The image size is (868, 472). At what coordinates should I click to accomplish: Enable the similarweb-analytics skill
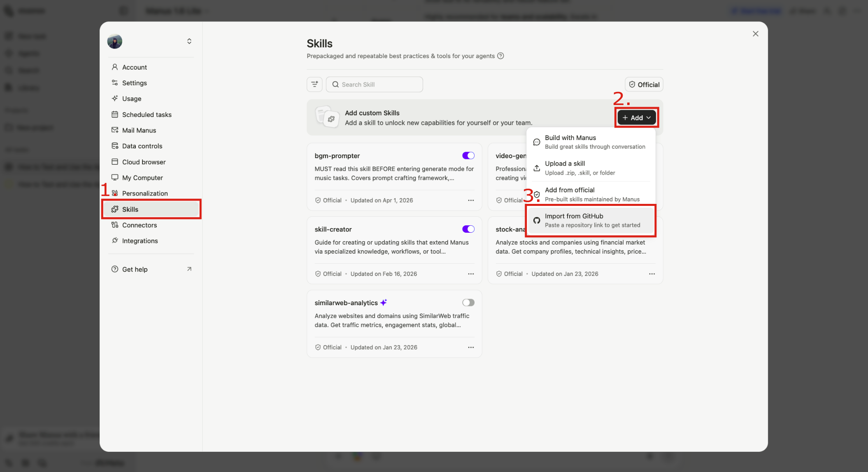coord(468,302)
